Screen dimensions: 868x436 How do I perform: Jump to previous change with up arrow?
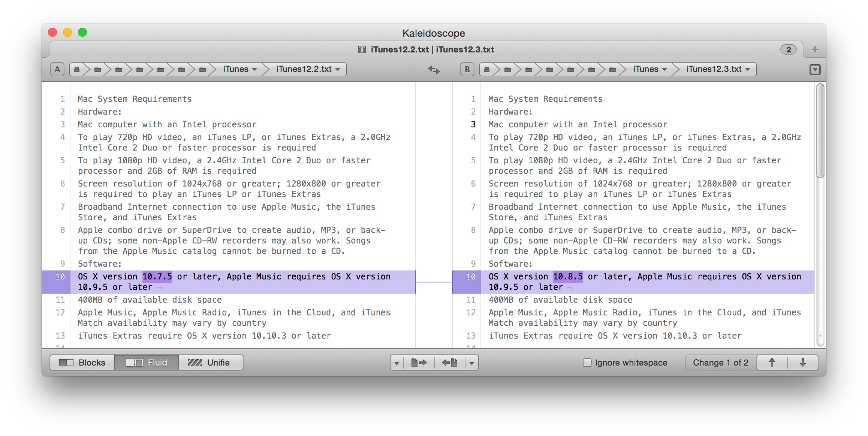pos(772,363)
